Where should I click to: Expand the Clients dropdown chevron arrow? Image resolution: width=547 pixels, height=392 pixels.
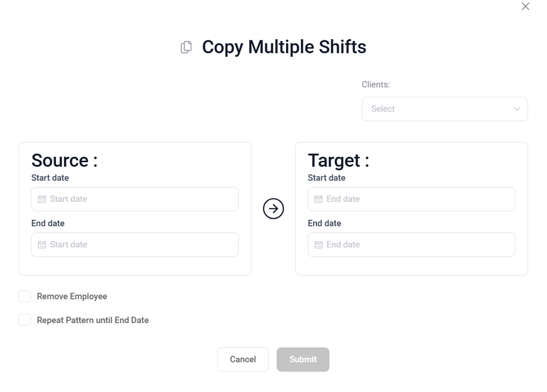coord(517,109)
